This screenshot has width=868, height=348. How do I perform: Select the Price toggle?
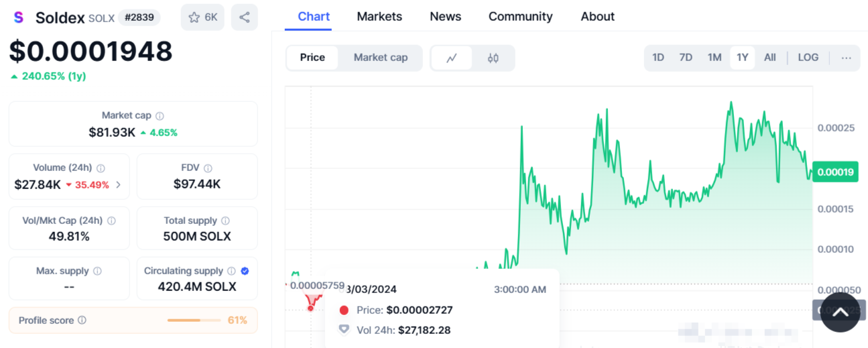point(312,58)
